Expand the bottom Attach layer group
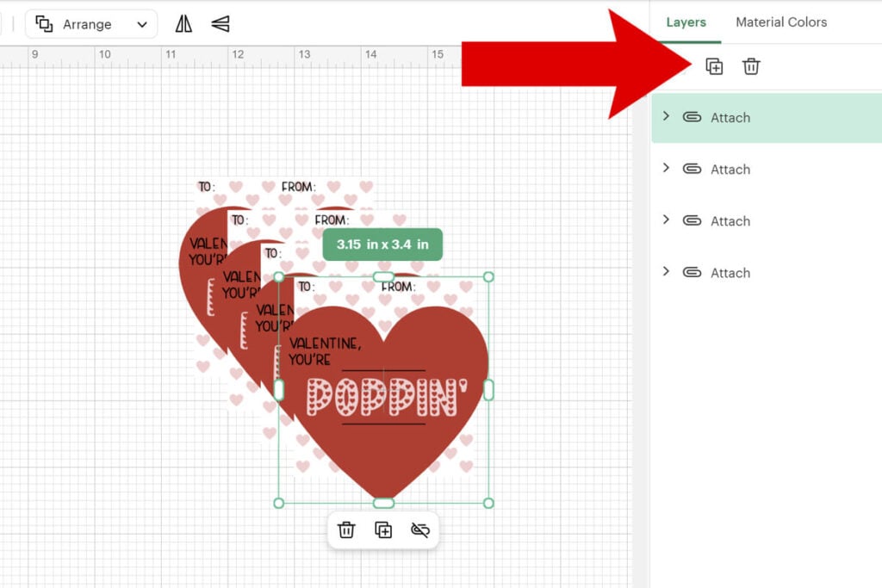The image size is (882, 588). [x=666, y=271]
